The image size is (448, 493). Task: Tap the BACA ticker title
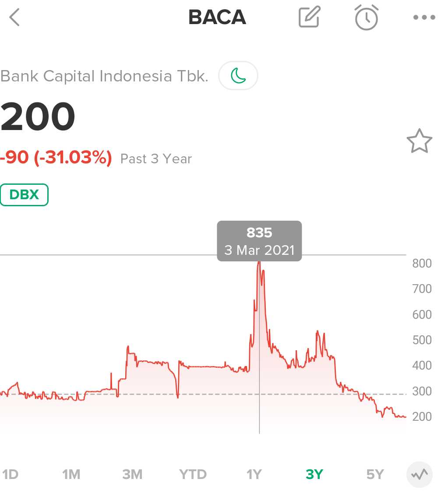point(217,18)
